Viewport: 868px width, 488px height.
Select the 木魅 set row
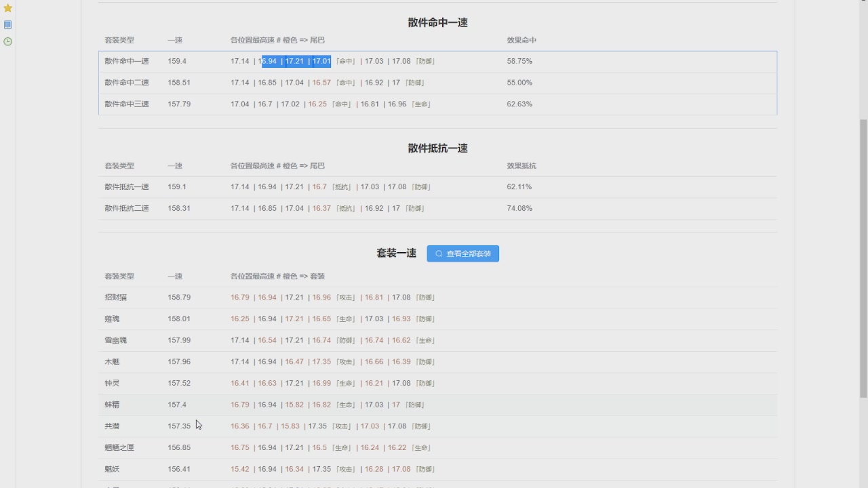click(x=438, y=362)
